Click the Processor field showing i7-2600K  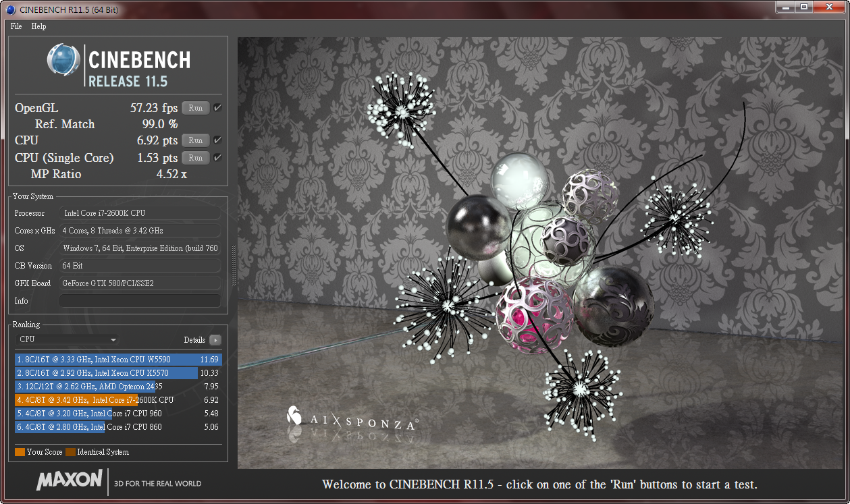point(140,213)
